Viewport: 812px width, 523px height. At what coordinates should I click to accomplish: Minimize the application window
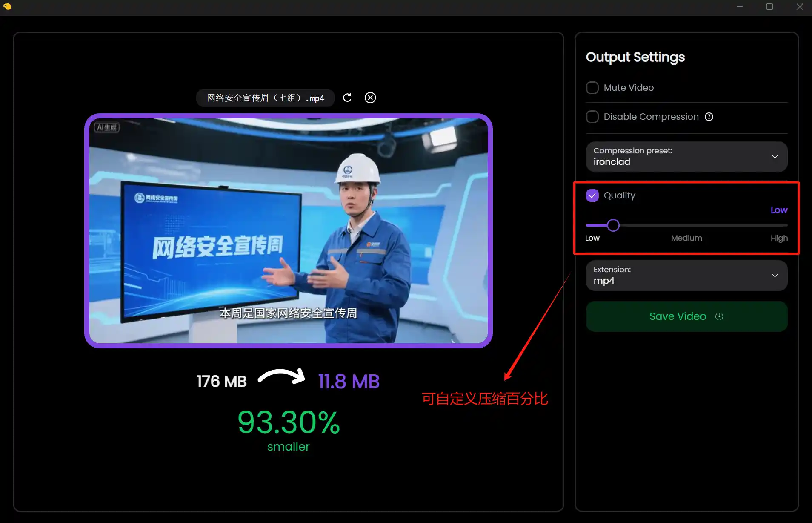click(x=740, y=7)
